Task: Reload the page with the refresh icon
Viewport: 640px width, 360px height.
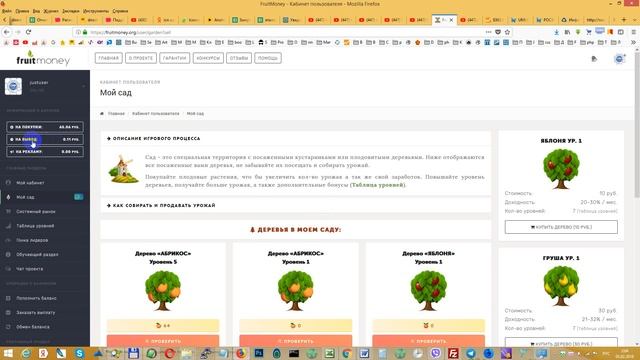Action: coord(28,32)
